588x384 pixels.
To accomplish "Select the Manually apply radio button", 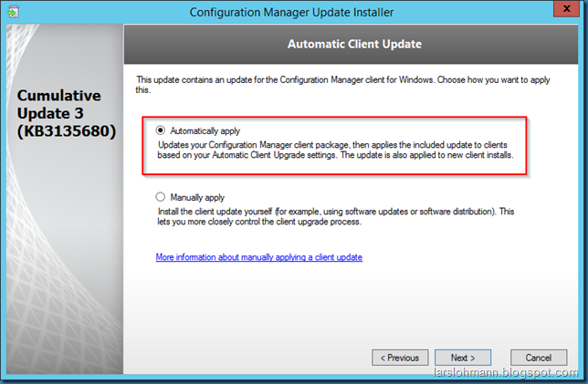I will [161, 197].
